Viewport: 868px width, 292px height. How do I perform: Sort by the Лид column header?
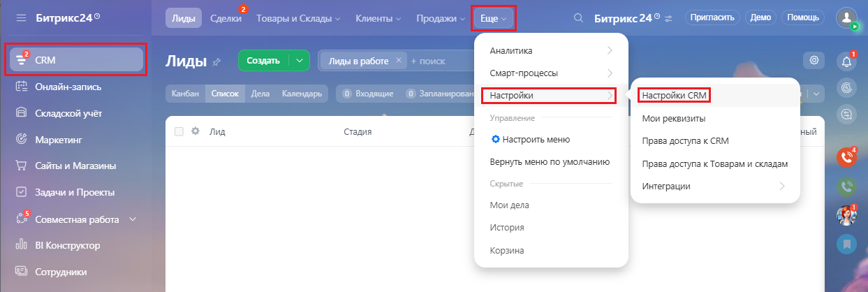[217, 131]
